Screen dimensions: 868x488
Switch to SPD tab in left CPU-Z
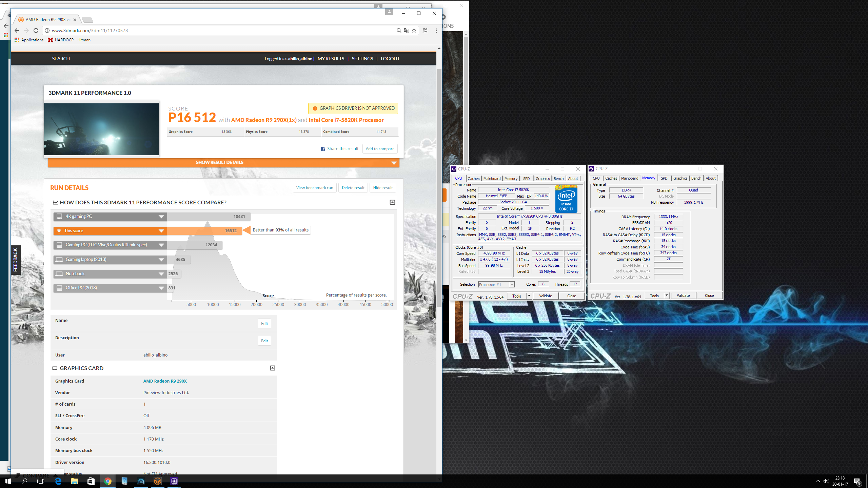coord(526,179)
